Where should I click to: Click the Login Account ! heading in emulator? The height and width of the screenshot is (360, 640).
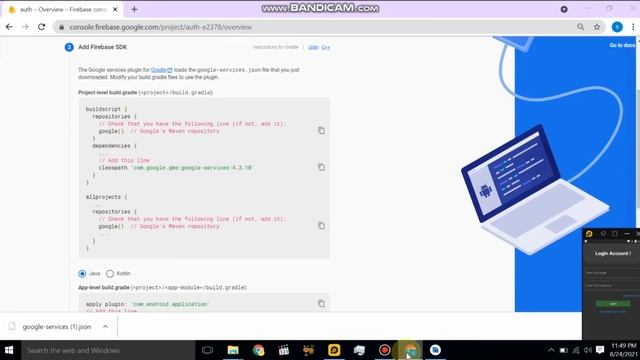[613, 253]
